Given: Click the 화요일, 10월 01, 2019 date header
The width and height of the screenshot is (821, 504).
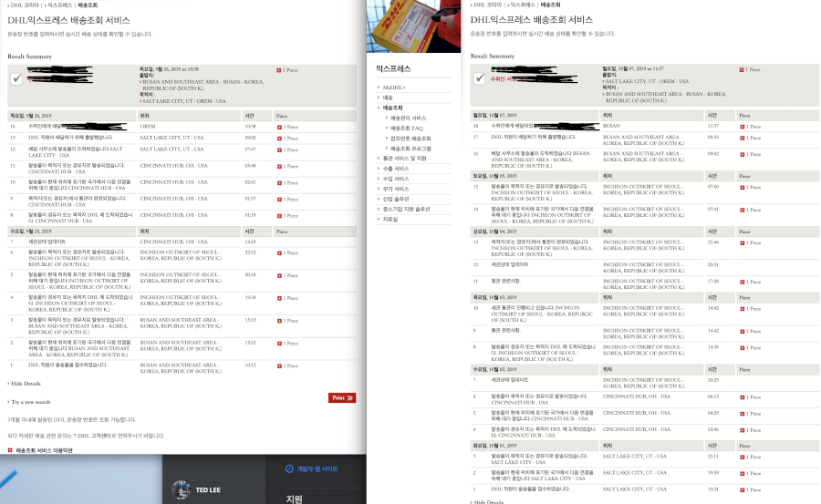Looking at the screenshot, I should tap(494, 446).
